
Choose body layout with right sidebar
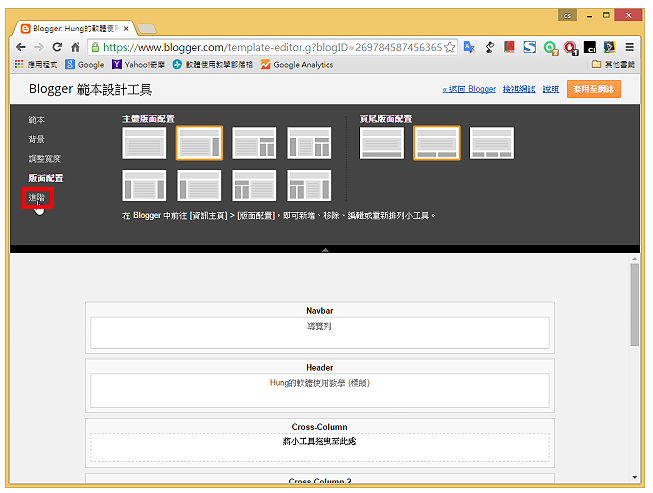199,143
